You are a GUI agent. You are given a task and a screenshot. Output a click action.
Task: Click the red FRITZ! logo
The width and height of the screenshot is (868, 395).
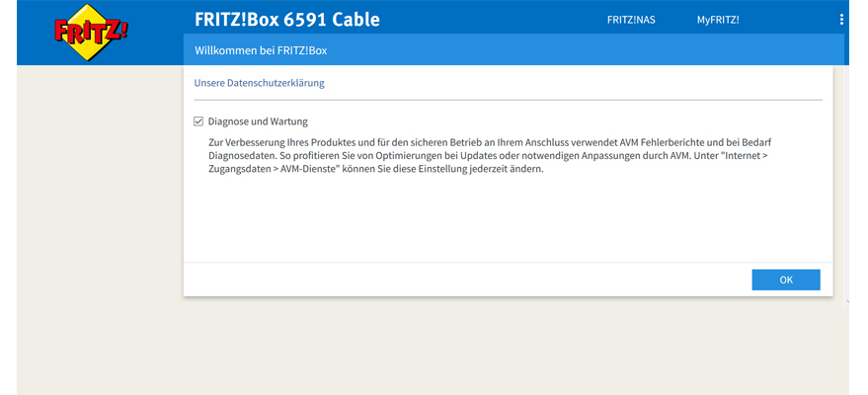coord(90,31)
